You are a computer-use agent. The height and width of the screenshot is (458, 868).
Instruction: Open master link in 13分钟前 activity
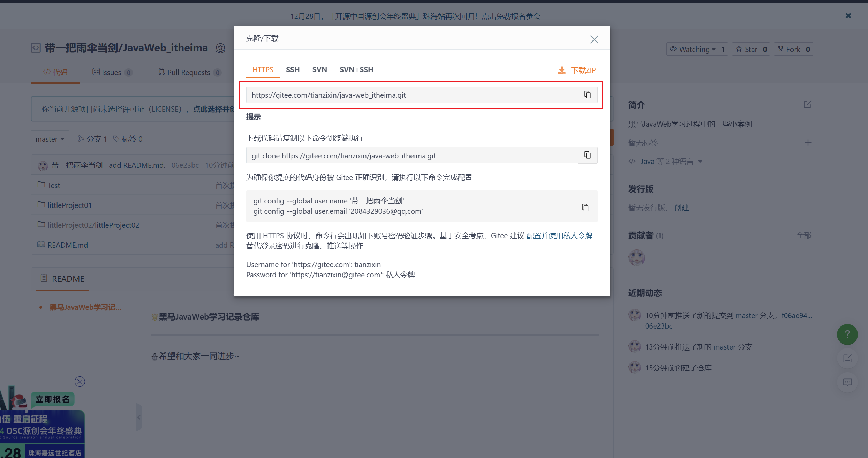coord(724,347)
